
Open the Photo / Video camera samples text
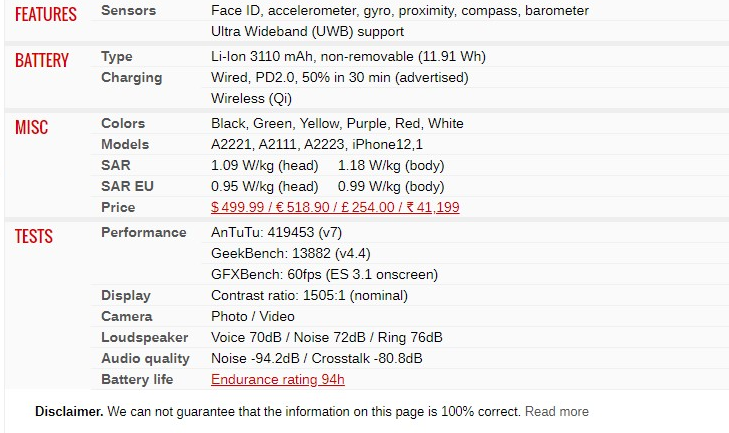(x=252, y=317)
